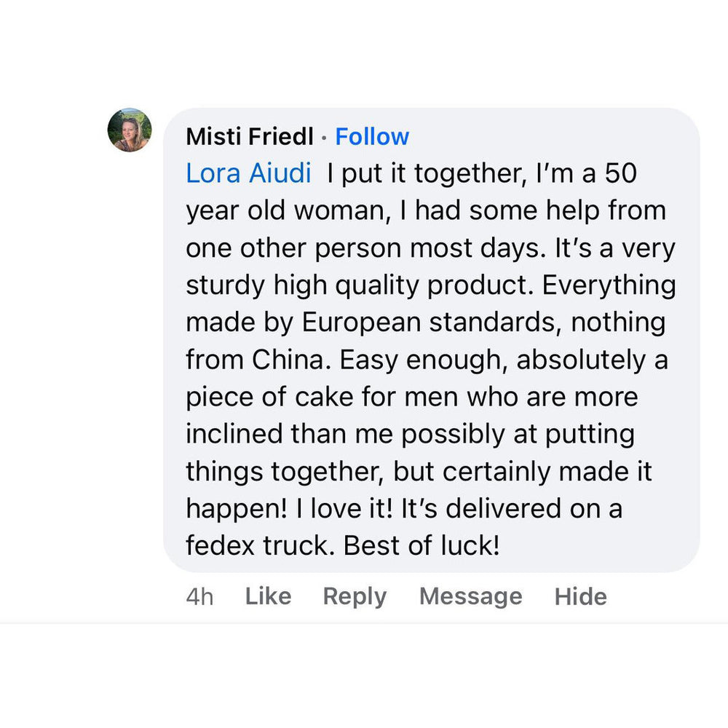Screen dimensions: 728x728
Task: Click the Misti Friedl commenter name
Action: [250, 136]
